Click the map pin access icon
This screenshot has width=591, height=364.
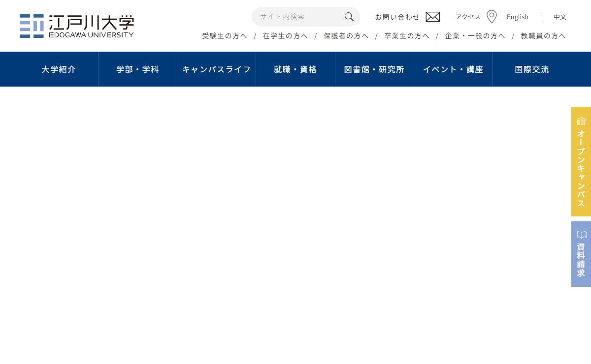492,17
